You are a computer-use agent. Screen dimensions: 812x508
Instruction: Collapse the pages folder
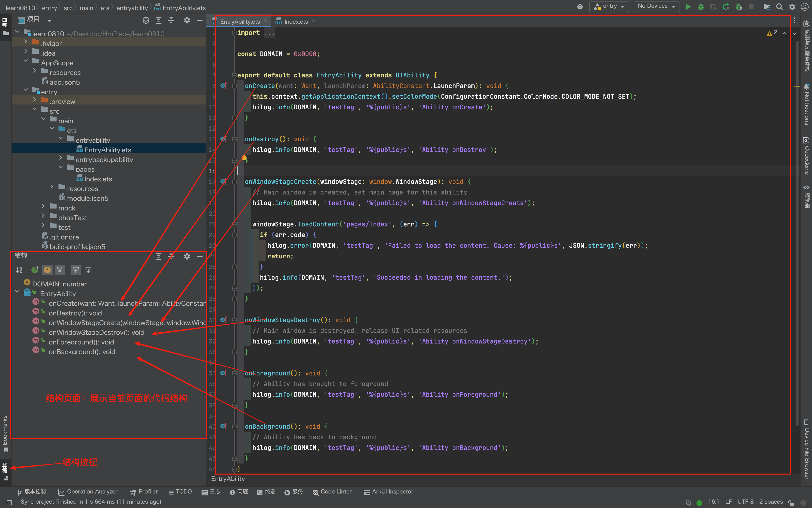pyautogui.click(x=61, y=167)
